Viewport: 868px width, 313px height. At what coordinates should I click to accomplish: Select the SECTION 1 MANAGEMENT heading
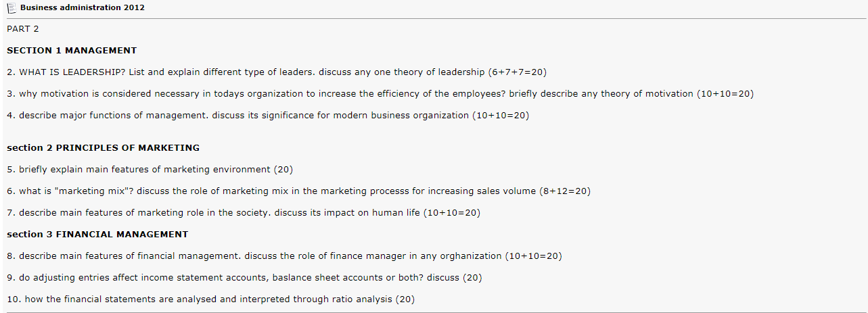72,51
